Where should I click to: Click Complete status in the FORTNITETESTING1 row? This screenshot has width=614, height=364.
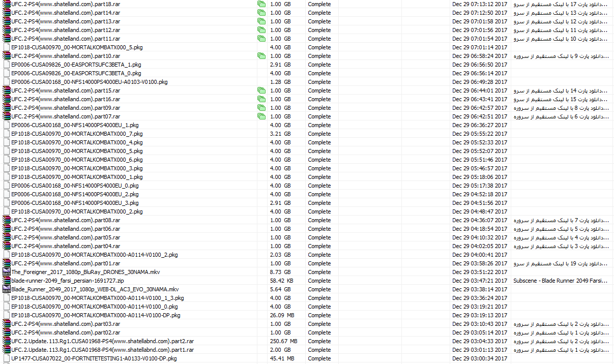[x=319, y=358]
